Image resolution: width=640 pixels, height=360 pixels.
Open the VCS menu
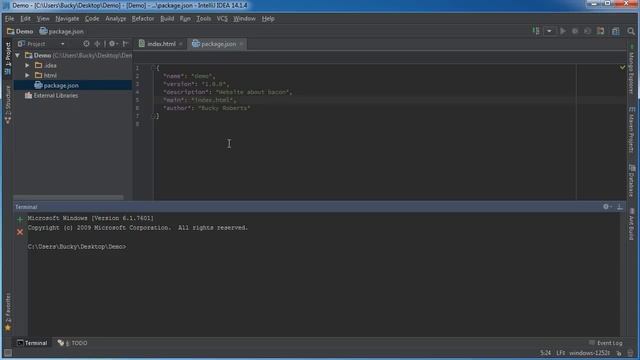[222, 19]
